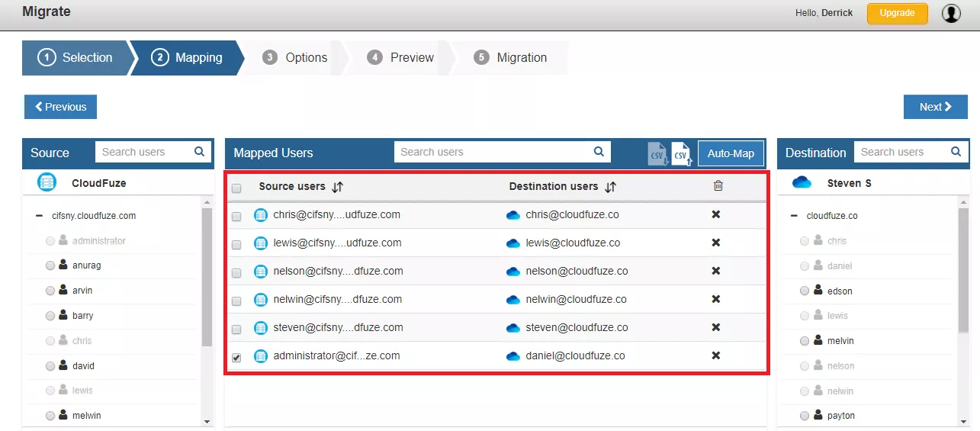Viewport: 980px width, 431px height.
Task: Open the user profile avatar icon
Action: coord(951,13)
